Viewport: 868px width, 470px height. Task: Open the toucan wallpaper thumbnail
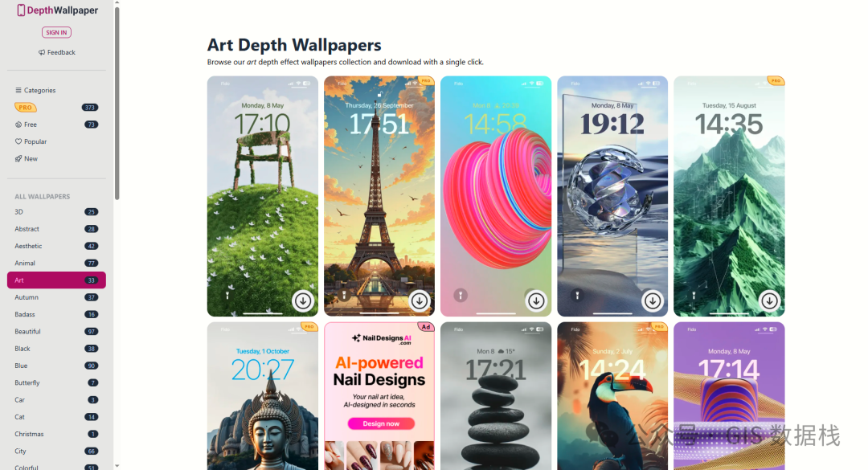612,396
